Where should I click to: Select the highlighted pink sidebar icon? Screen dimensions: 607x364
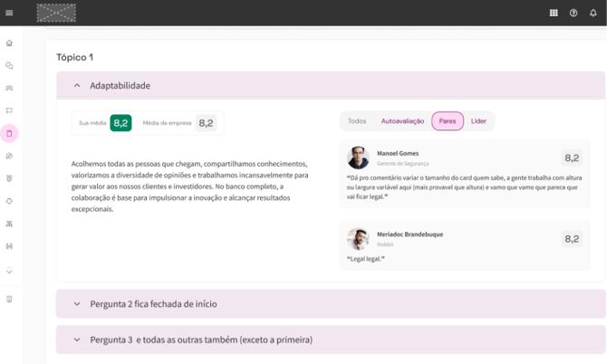[x=10, y=133]
